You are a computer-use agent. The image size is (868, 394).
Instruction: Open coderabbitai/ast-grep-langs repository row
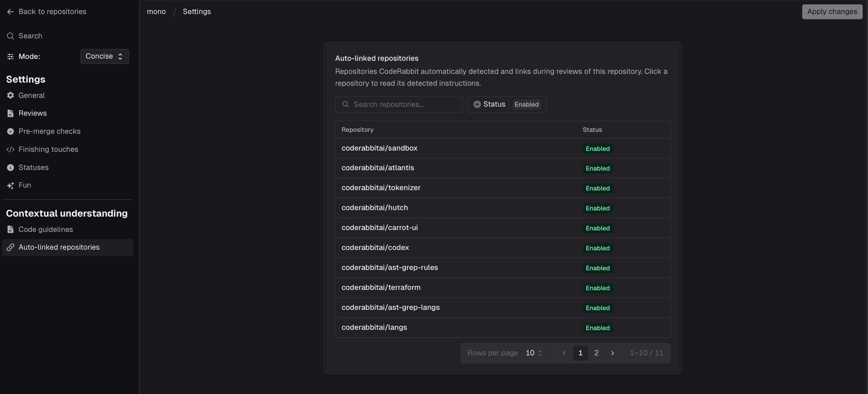(x=502, y=307)
